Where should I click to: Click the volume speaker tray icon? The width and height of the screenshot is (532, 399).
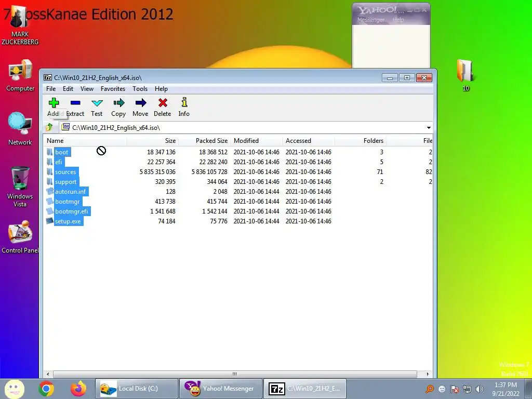coord(480,389)
